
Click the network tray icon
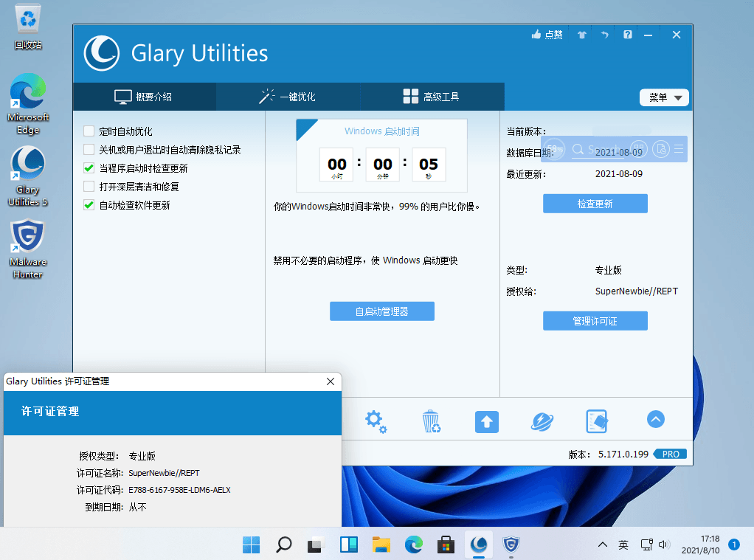click(x=647, y=545)
